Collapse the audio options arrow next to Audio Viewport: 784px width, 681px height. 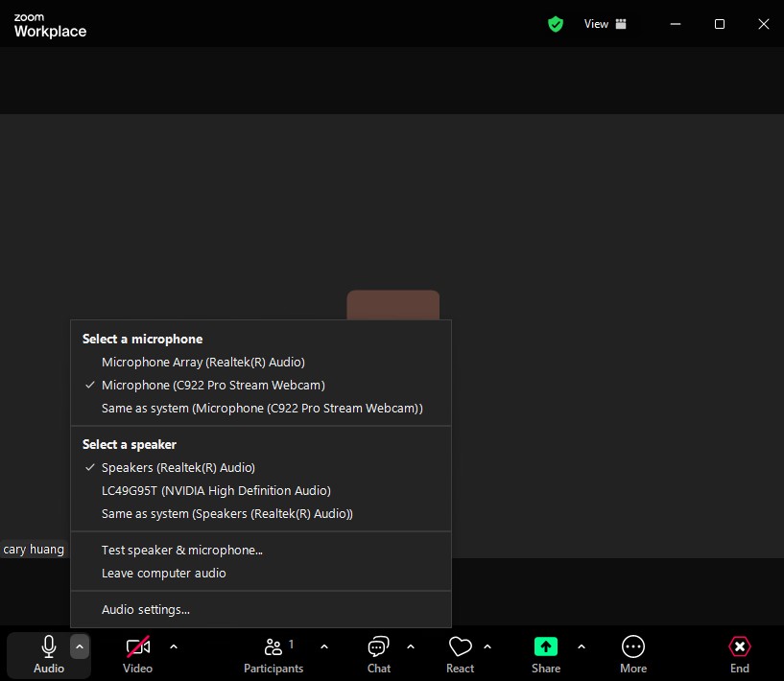coord(80,646)
